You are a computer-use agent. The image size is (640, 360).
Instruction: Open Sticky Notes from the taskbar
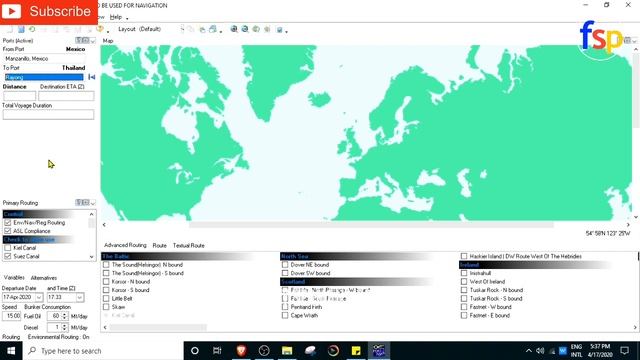(x=356, y=351)
